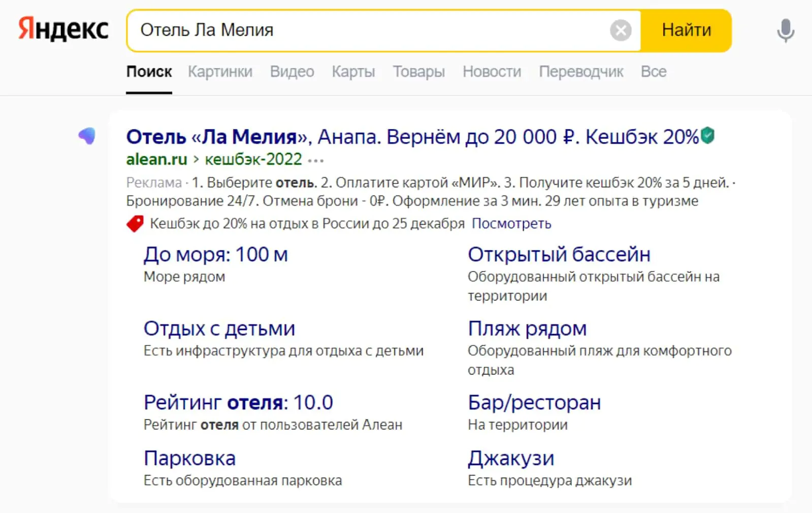Screen dimensions: 812x513
Task: Open the Отдых с детьми sitelink
Action: [219, 328]
